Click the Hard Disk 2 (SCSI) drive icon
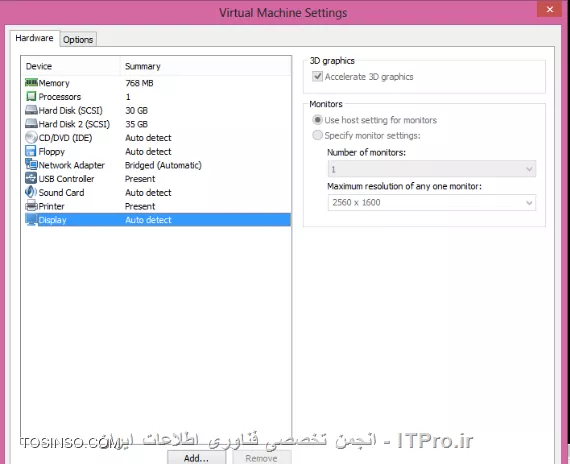570x464 pixels. coord(31,124)
